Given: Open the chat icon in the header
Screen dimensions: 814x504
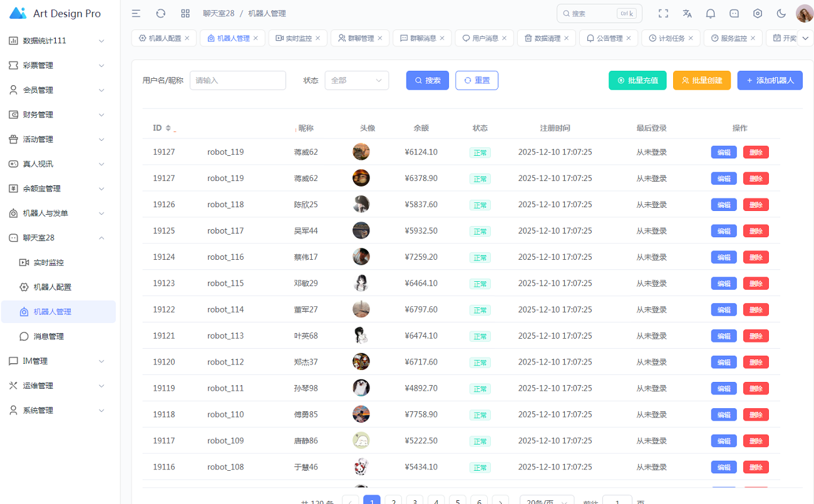Looking at the screenshot, I should [x=734, y=13].
